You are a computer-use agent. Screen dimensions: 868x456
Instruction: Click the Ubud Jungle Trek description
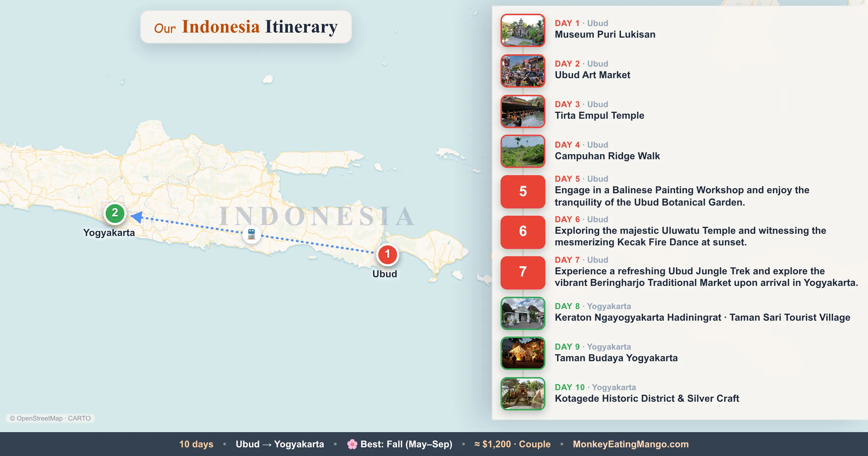(706, 277)
